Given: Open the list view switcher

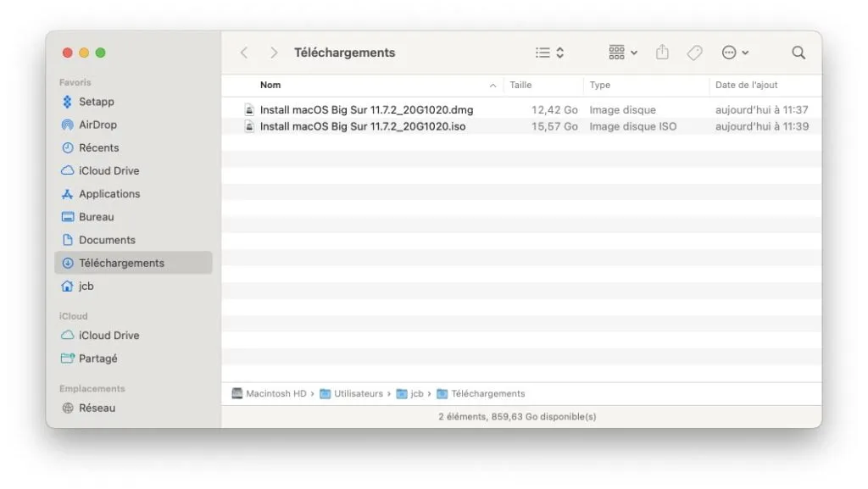Looking at the screenshot, I should coord(549,53).
